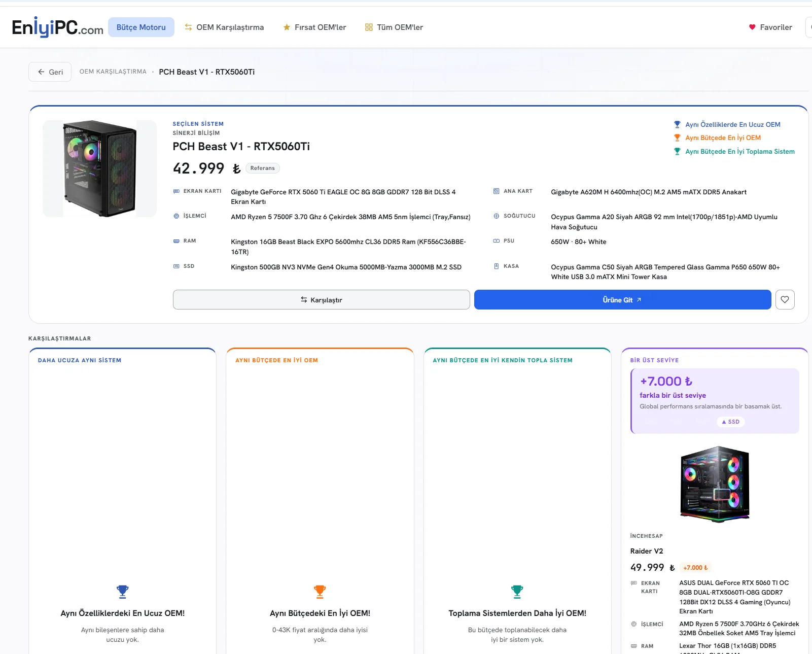Click the Ocypus Gamma A20 cooler text
This screenshot has width=812, height=654.
[664, 222]
